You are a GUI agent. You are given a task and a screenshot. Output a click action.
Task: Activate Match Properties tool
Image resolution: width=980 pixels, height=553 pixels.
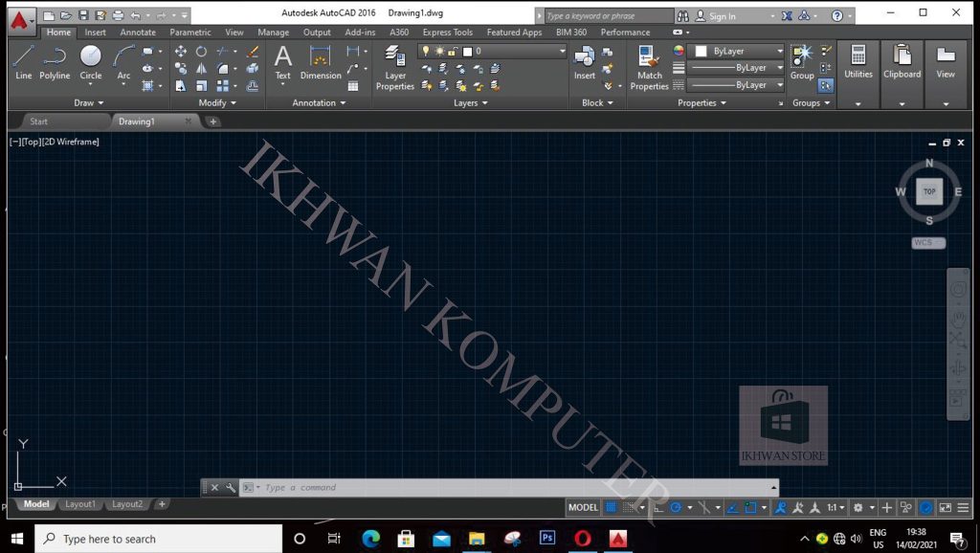pos(650,68)
